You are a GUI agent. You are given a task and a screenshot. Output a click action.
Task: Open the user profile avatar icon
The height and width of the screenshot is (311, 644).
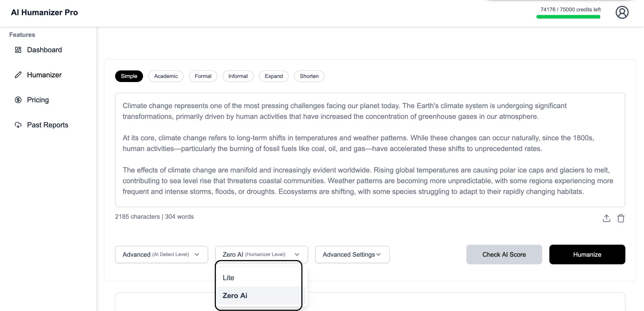pyautogui.click(x=622, y=13)
